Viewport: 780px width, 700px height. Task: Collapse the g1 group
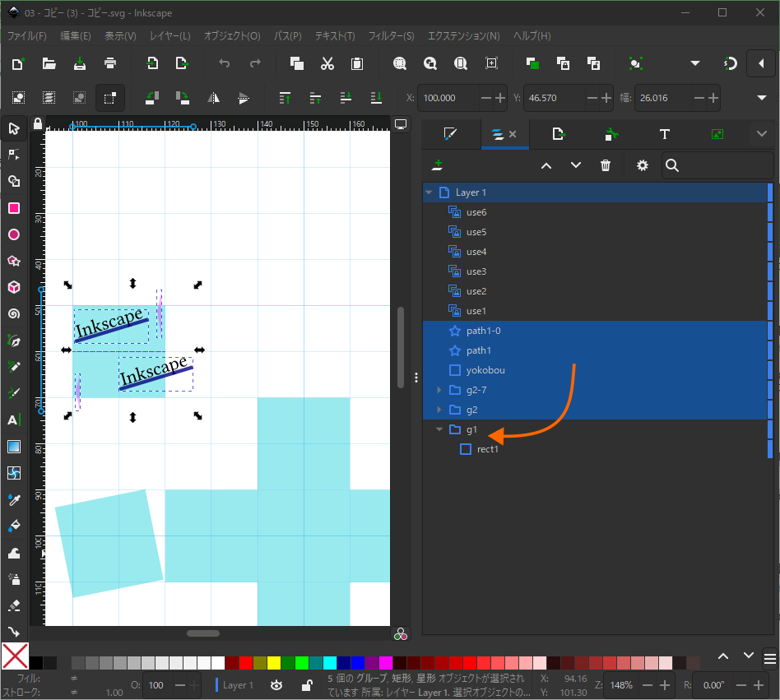[439, 429]
